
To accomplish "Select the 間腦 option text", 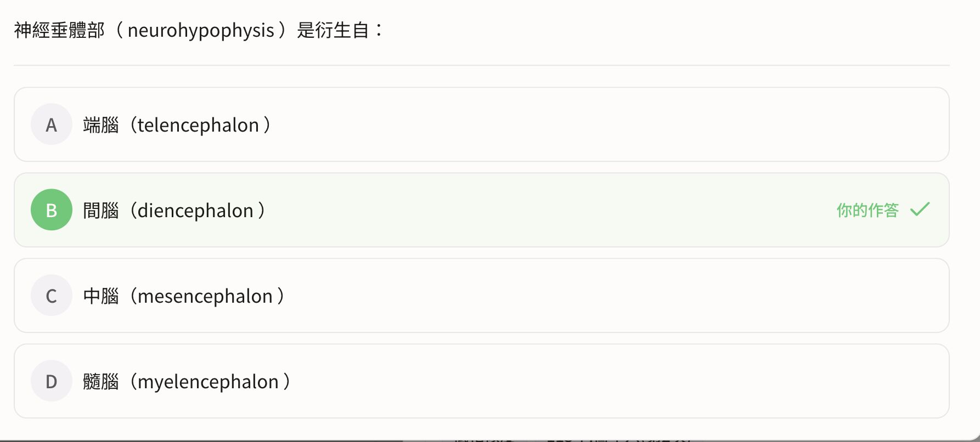I will click(x=101, y=211).
